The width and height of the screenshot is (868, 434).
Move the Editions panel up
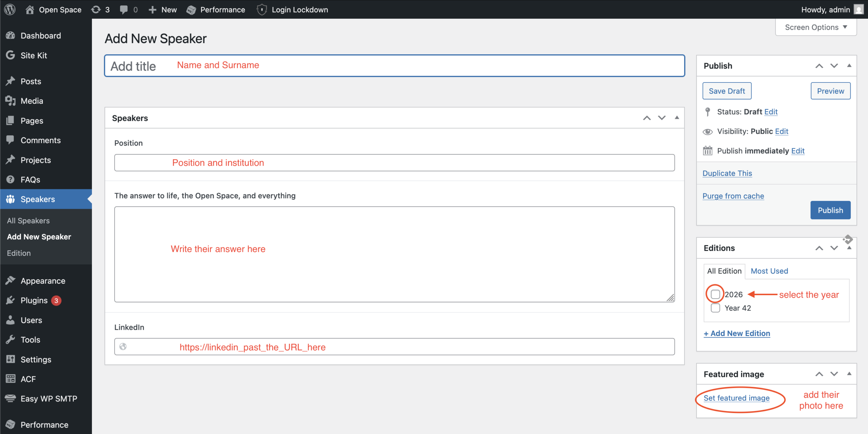[819, 248]
